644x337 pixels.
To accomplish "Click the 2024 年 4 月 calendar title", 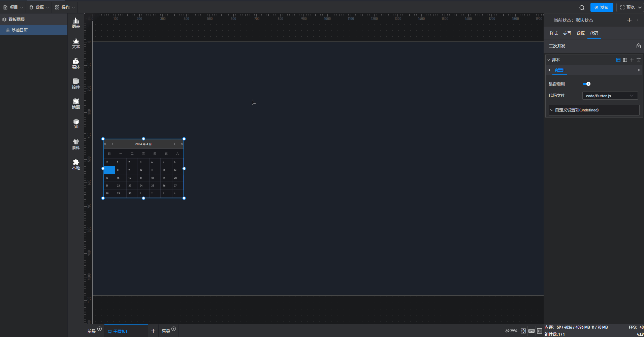I will click(x=143, y=144).
